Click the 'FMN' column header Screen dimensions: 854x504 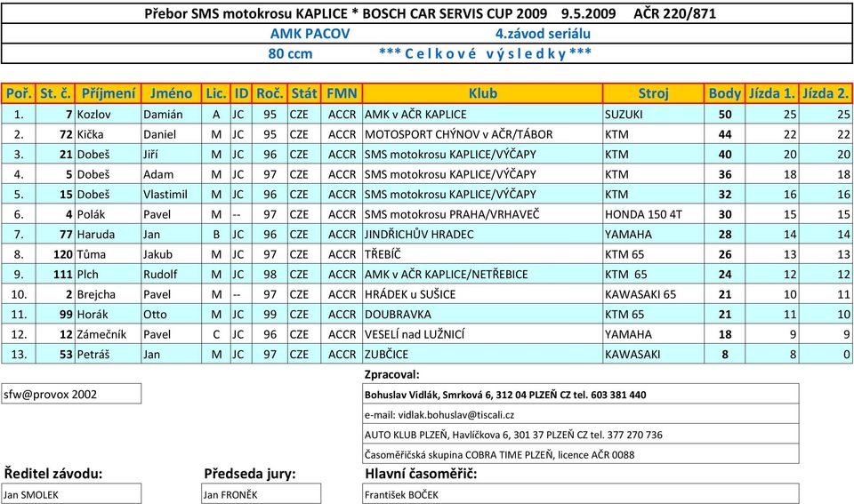(342, 93)
